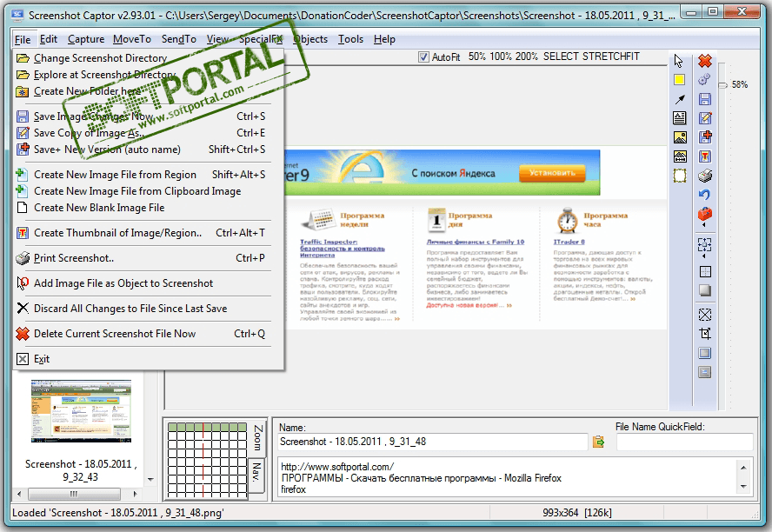772x532 pixels.
Task: Open the red toolbox icon
Action: (705, 214)
